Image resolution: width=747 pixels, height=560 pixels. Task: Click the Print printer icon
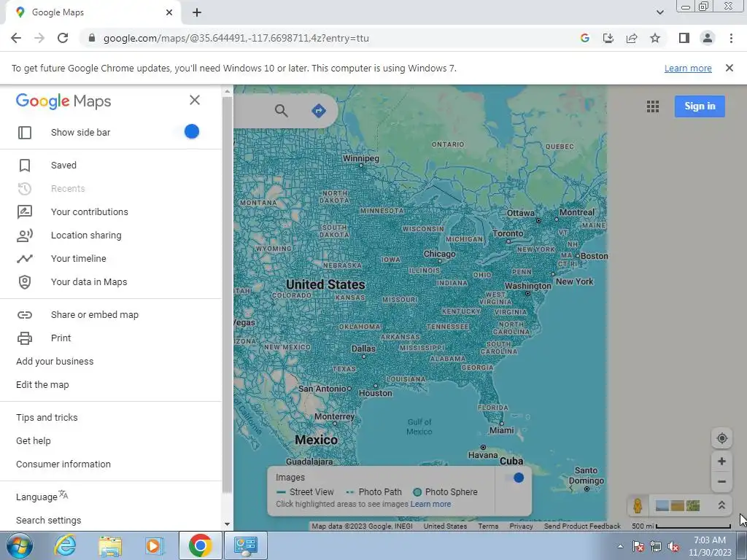point(25,338)
